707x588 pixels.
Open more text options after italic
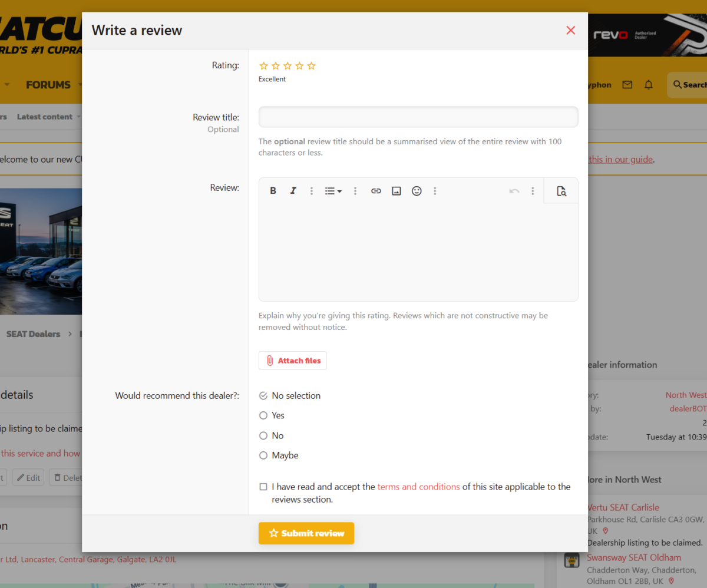point(312,191)
